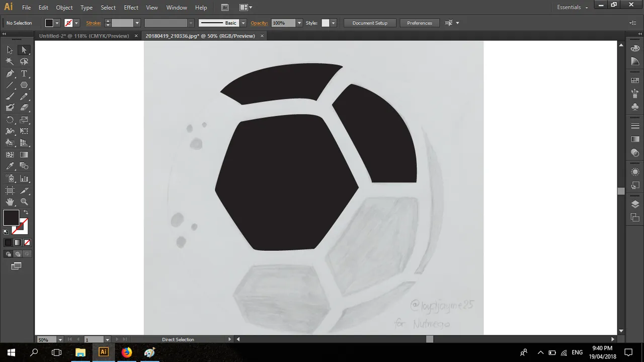Viewport: 644px width, 362px height.
Task: Change Screen Mode button
Action: (16, 265)
